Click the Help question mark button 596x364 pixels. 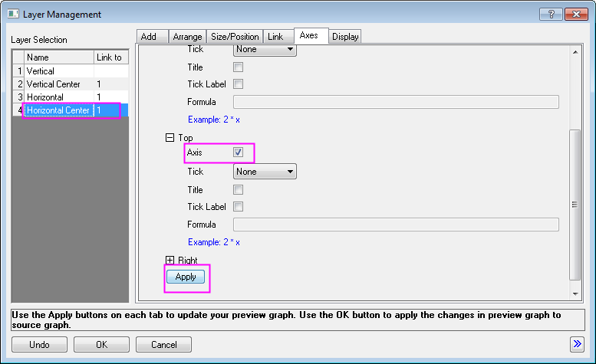(551, 14)
